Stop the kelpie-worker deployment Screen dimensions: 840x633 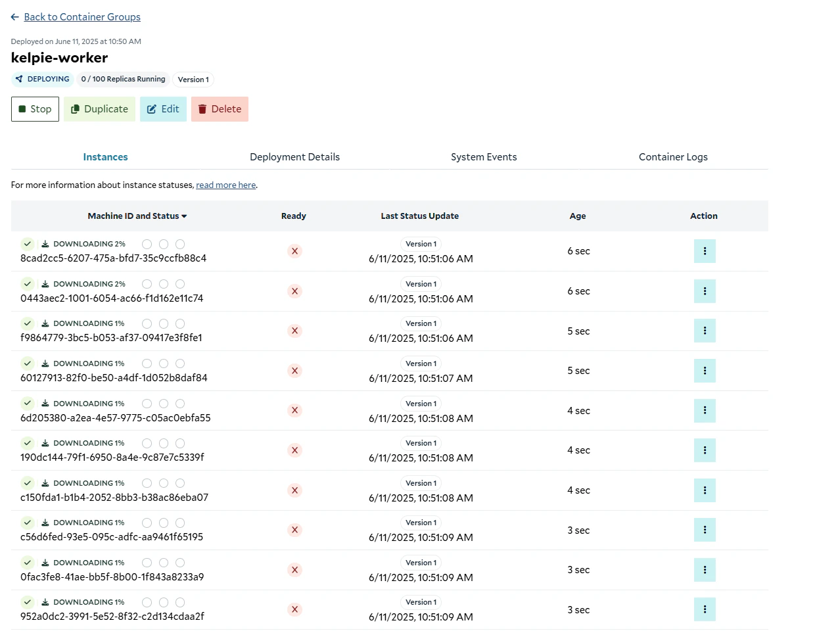tap(35, 109)
